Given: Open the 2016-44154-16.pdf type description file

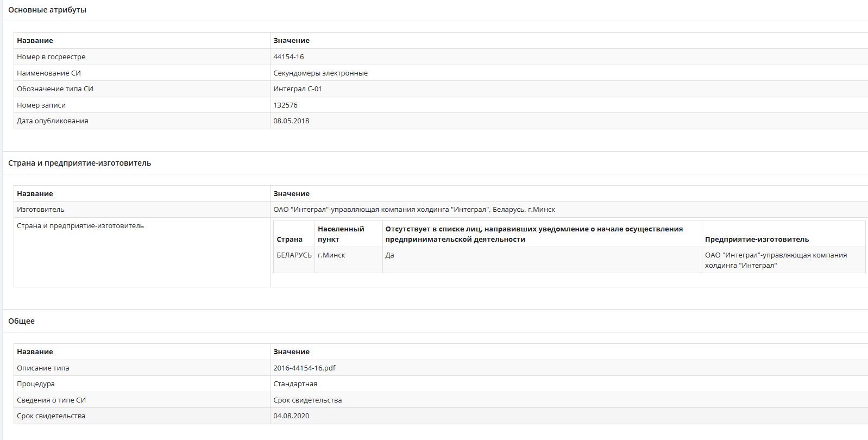Looking at the screenshot, I should point(304,368).
